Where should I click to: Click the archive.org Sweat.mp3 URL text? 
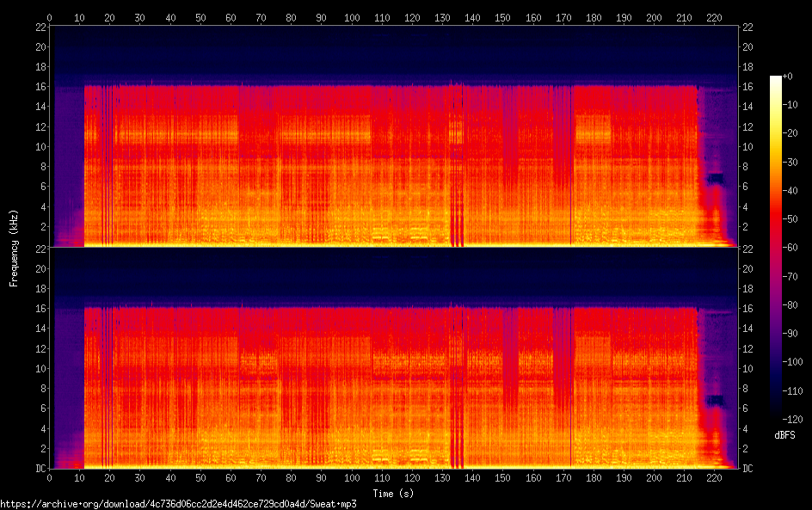178,504
